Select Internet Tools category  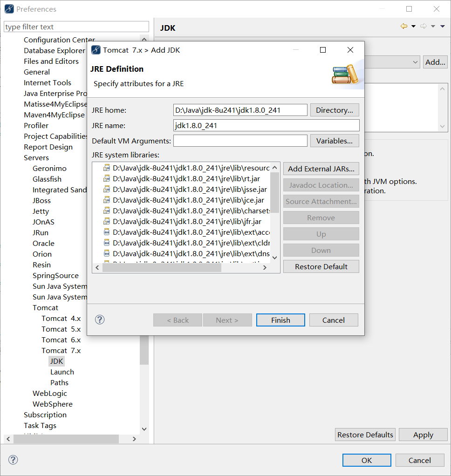point(48,82)
